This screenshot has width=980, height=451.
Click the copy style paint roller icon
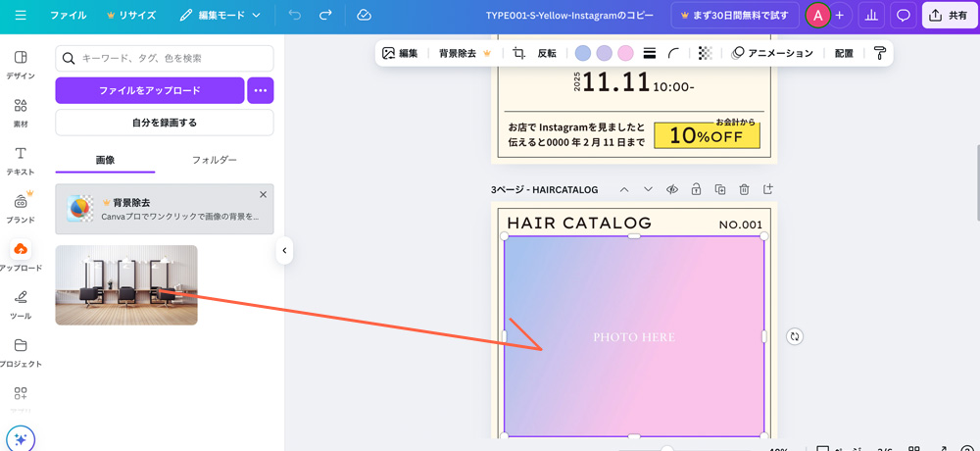(879, 53)
